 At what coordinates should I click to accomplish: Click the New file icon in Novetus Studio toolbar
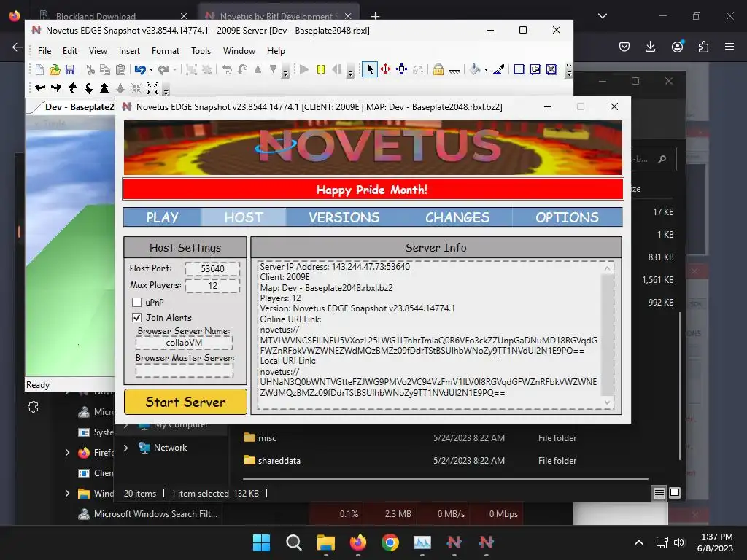tap(39, 70)
